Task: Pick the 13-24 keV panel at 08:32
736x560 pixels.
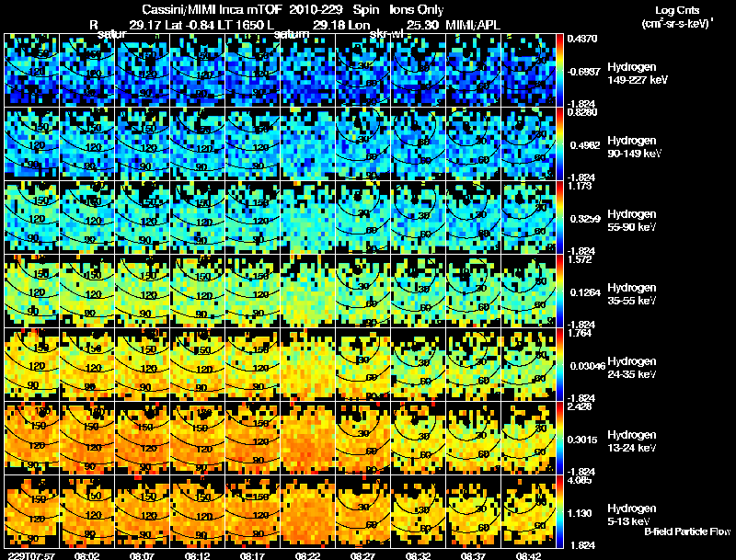Action: tap(419, 439)
